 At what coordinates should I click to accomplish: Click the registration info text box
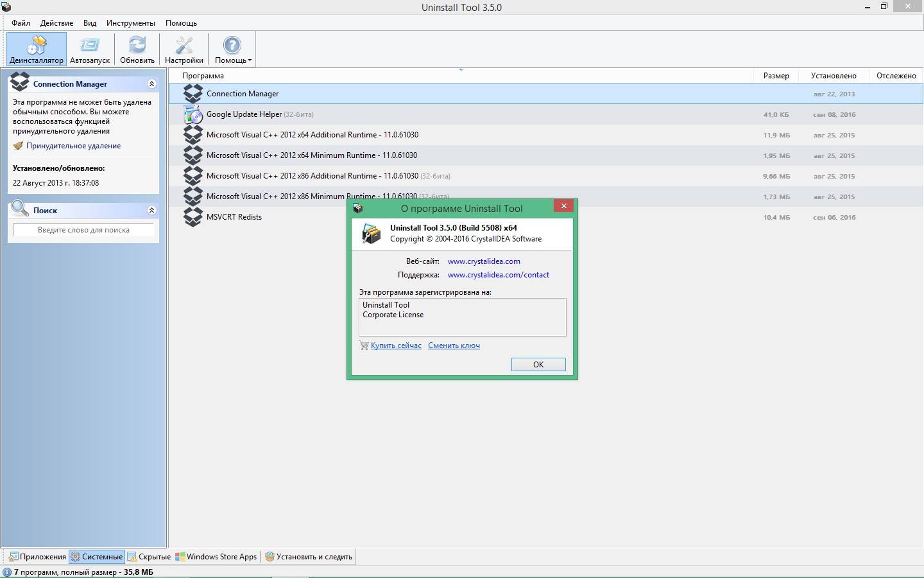(462, 317)
